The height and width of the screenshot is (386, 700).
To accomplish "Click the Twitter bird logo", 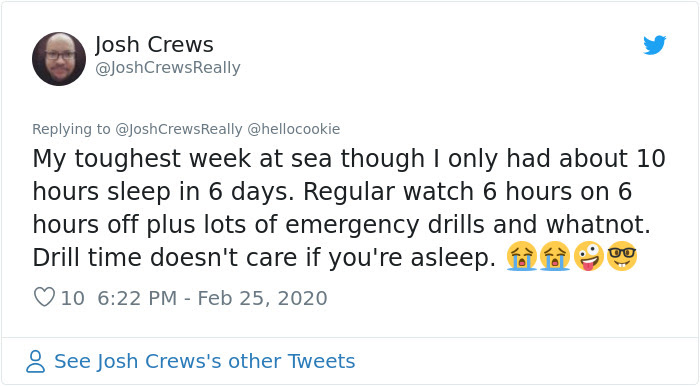I will [x=654, y=45].
